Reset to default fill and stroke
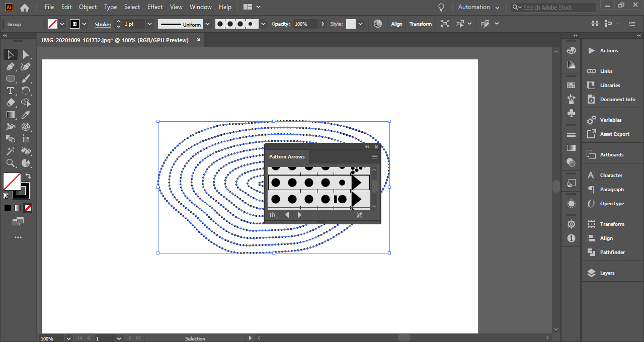Viewport: 644px width, 342px height. tap(6, 196)
